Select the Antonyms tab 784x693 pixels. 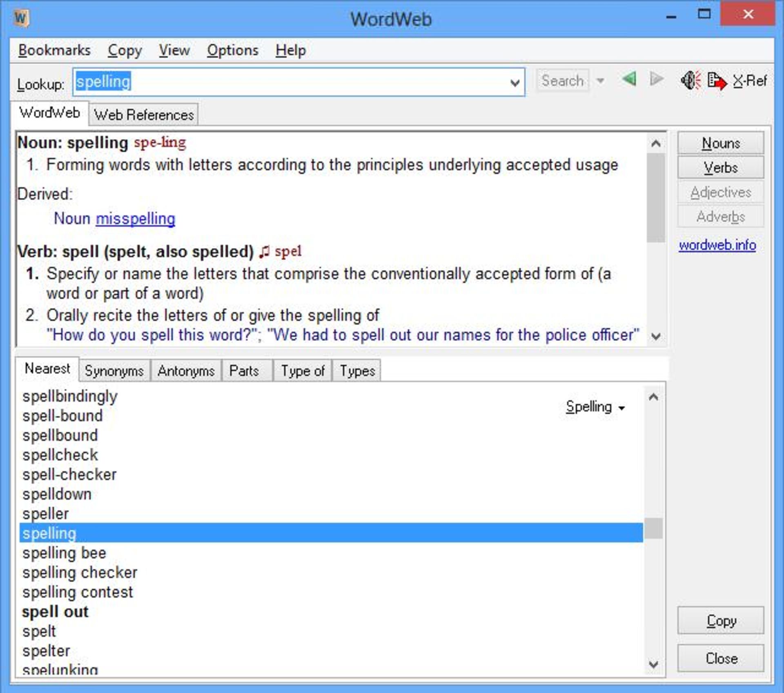(x=186, y=371)
